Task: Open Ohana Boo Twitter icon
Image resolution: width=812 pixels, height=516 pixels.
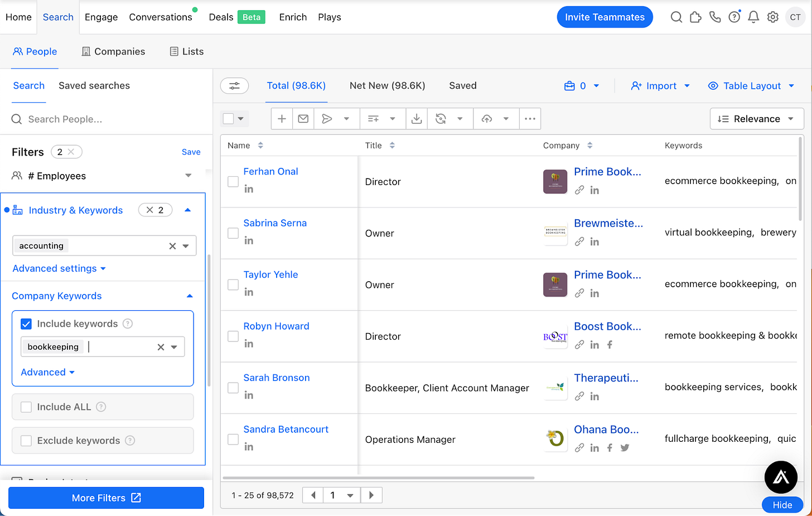Action: tap(625, 448)
